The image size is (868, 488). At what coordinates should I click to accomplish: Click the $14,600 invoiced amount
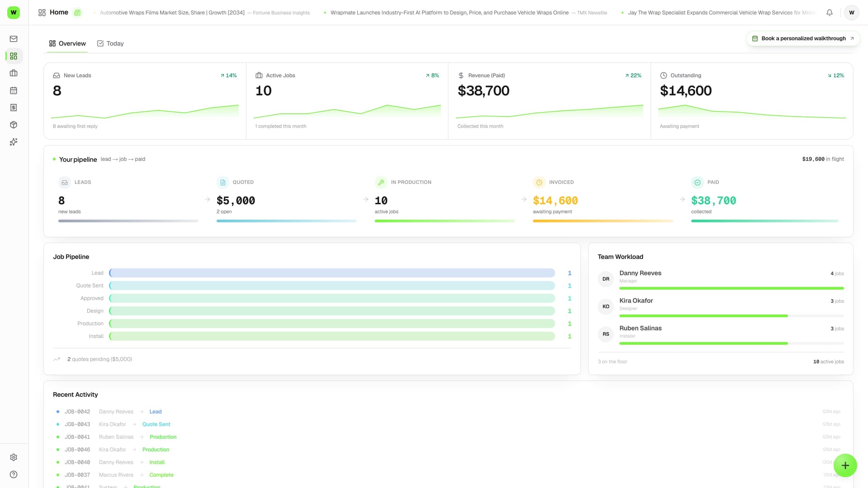click(555, 201)
